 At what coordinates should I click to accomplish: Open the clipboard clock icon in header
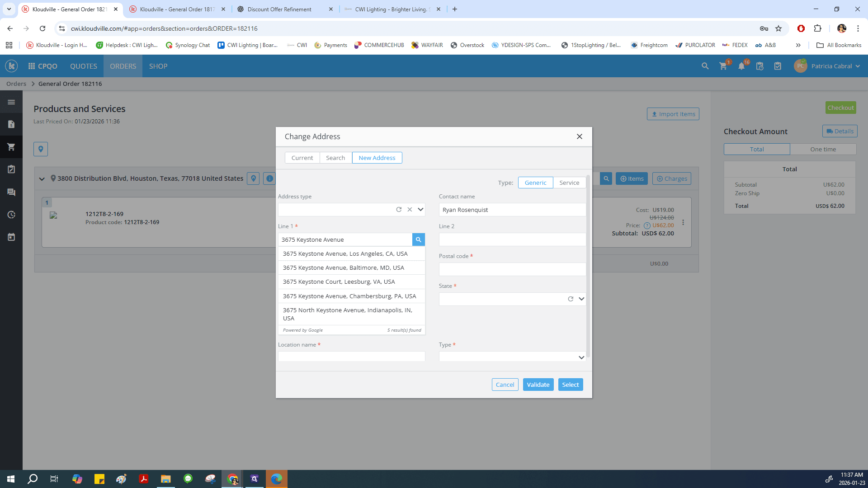coord(759,66)
